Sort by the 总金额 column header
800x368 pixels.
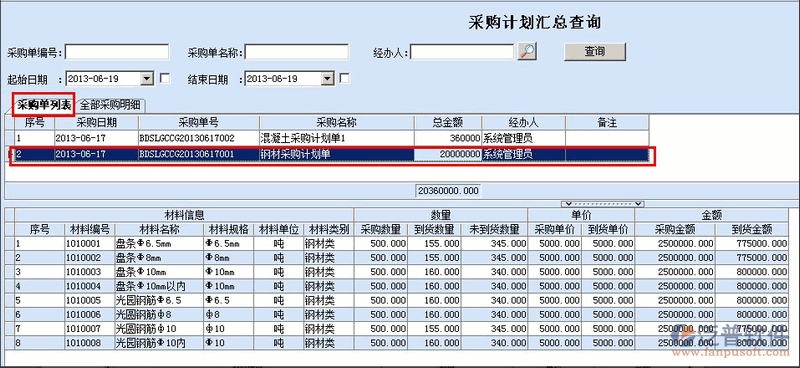pos(448,122)
